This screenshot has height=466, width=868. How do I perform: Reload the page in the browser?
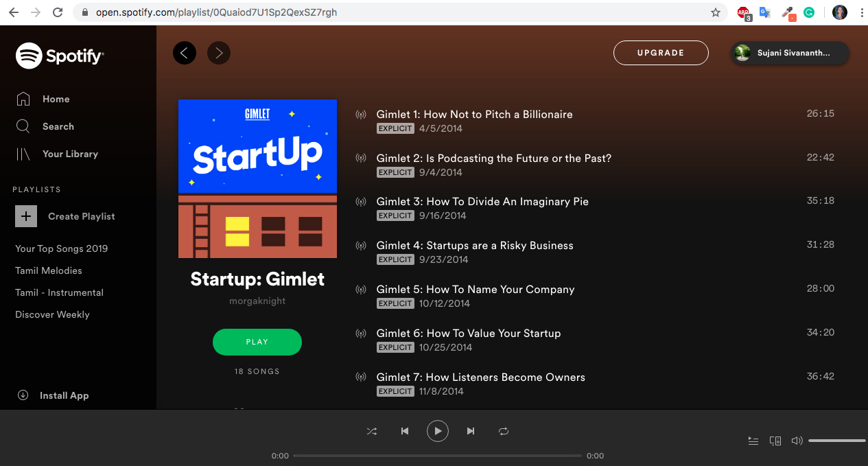point(58,12)
